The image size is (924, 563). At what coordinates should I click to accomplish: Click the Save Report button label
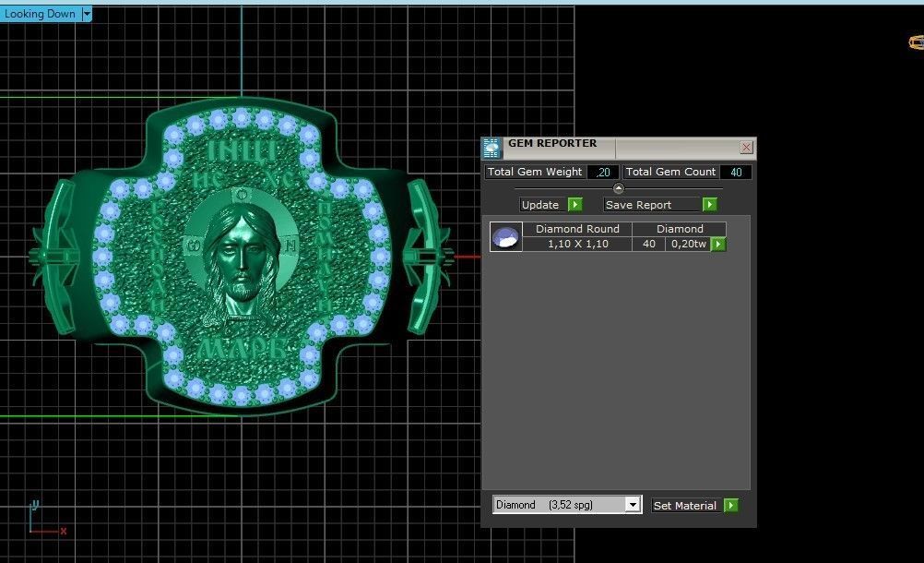[x=652, y=205]
